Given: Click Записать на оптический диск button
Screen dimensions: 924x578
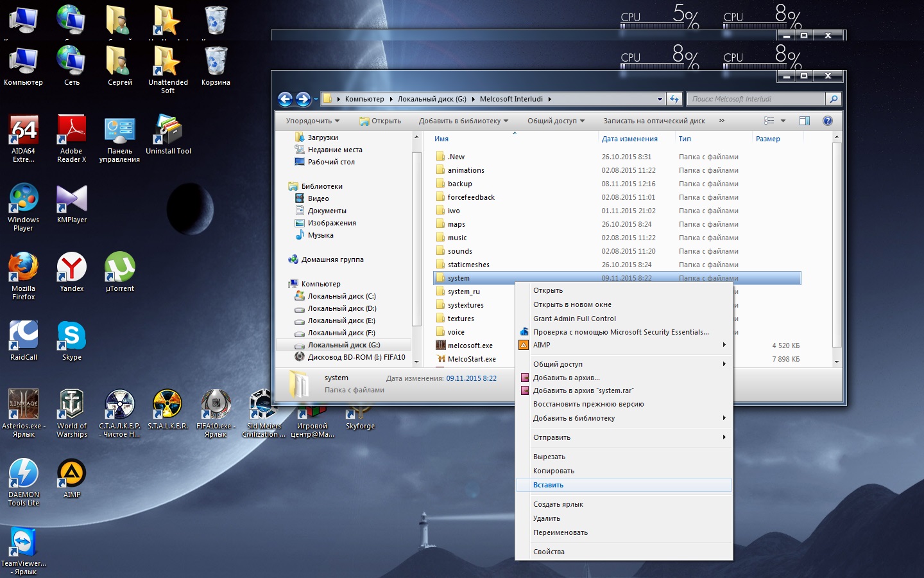Looking at the screenshot, I should (654, 121).
